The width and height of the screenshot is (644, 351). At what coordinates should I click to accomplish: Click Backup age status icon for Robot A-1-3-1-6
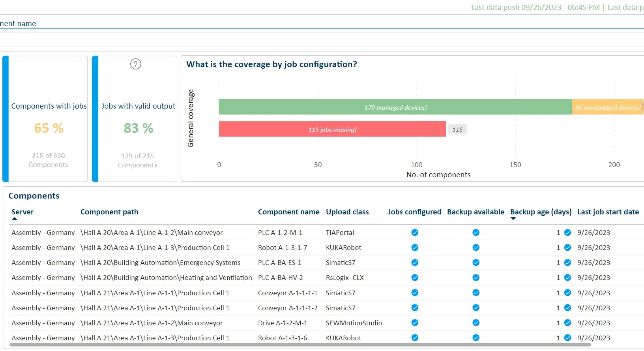pos(567,338)
